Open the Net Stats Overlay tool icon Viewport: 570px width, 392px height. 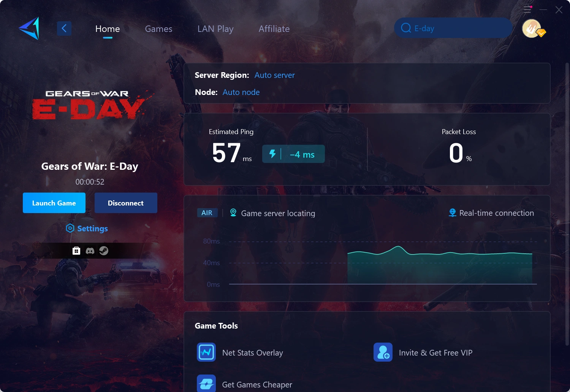coord(206,352)
